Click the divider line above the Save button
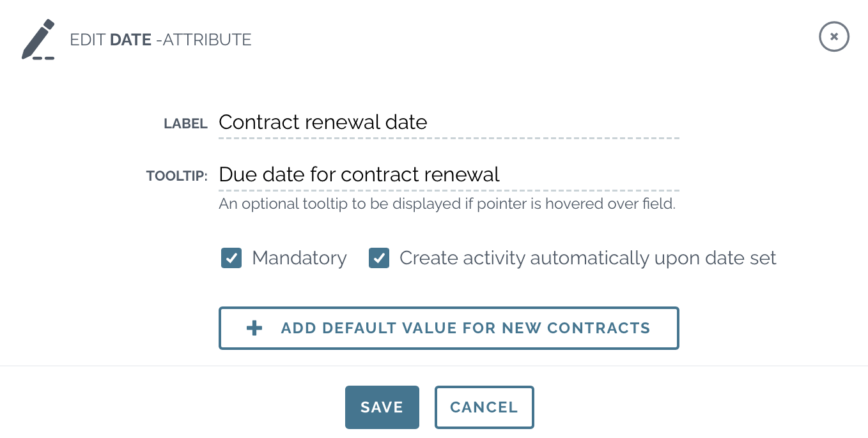 point(434,366)
